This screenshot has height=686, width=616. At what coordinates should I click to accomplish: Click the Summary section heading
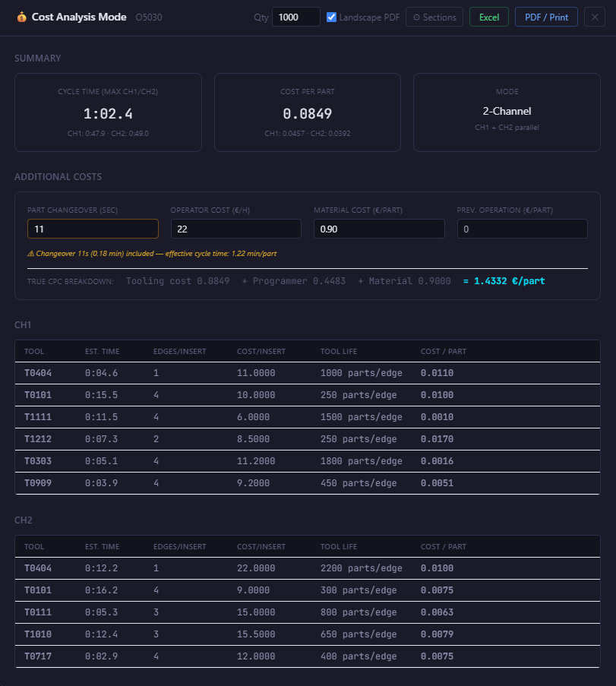pyautogui.click(x=38, y=58)
